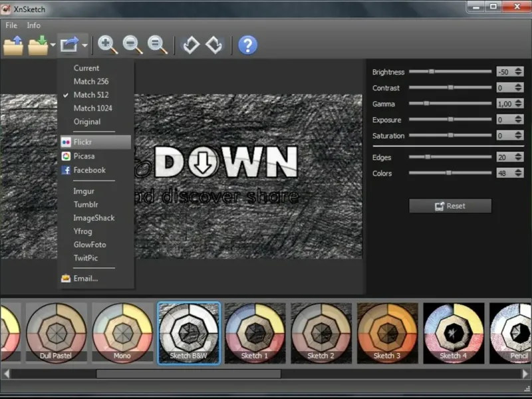The width and height of the screenshot is (532, 399).
Task: Rotate image right with toolbar icon
Action: [x=213, y=45]
